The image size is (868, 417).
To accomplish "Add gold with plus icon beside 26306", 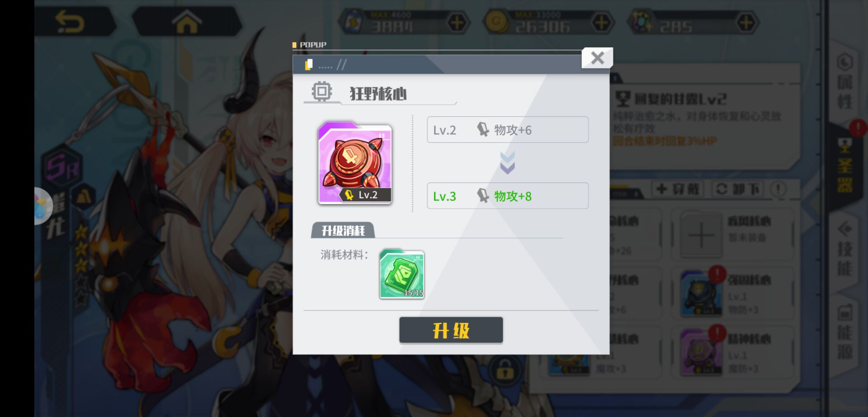I will click(602, 23).
